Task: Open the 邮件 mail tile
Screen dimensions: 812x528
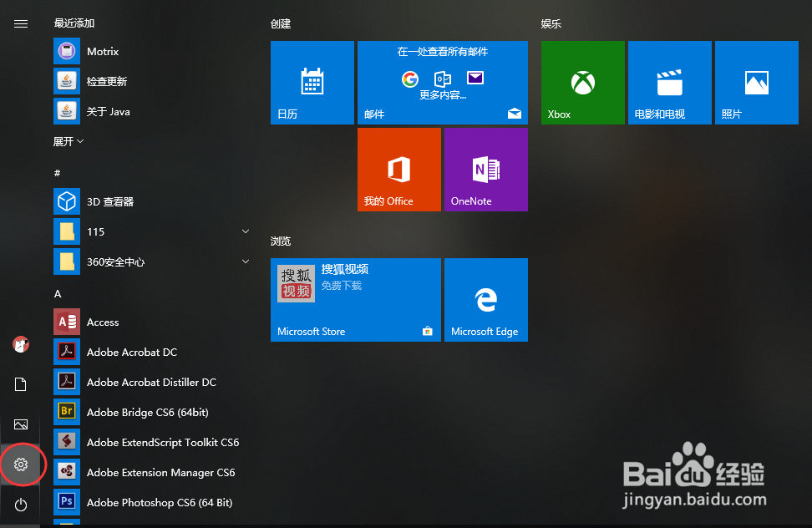Action: (x=443, y=83)
